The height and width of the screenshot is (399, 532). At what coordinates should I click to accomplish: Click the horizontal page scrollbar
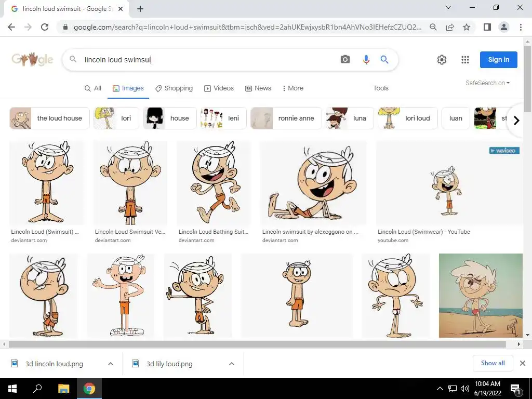coord(257,344)
